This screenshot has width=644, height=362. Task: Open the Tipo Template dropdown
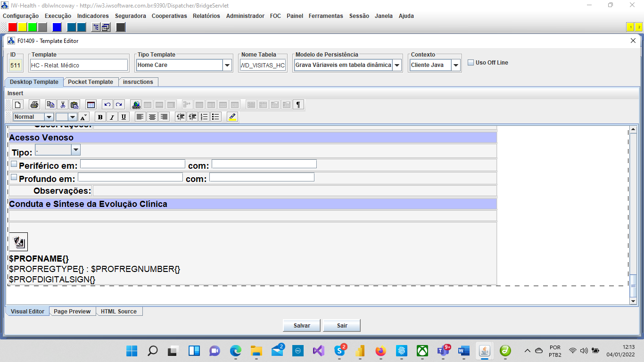pyautogui.click(x=227, y=65)
